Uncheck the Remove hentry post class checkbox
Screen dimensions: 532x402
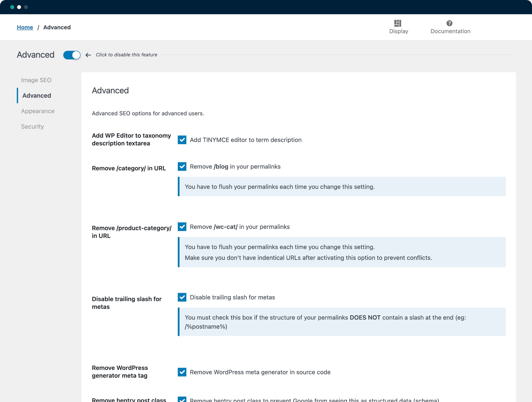(x=182, y=399)
